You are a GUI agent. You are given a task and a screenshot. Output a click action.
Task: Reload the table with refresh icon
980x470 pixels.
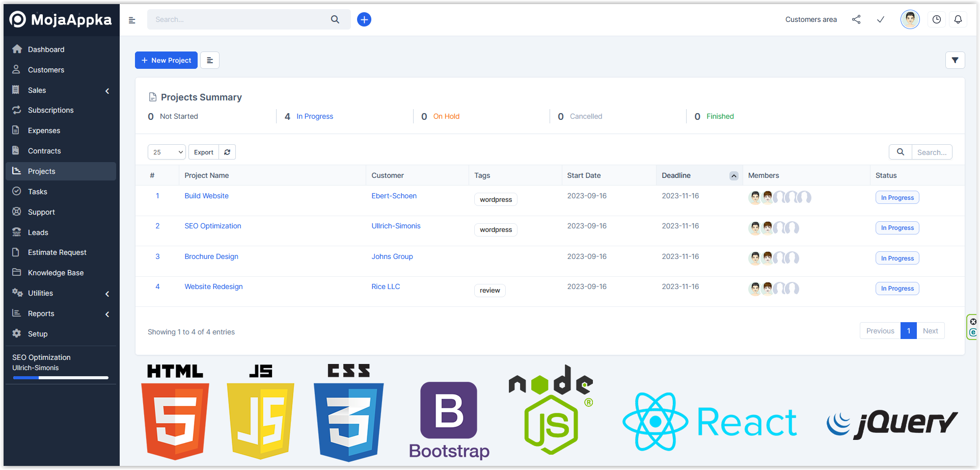pos(227,152)
